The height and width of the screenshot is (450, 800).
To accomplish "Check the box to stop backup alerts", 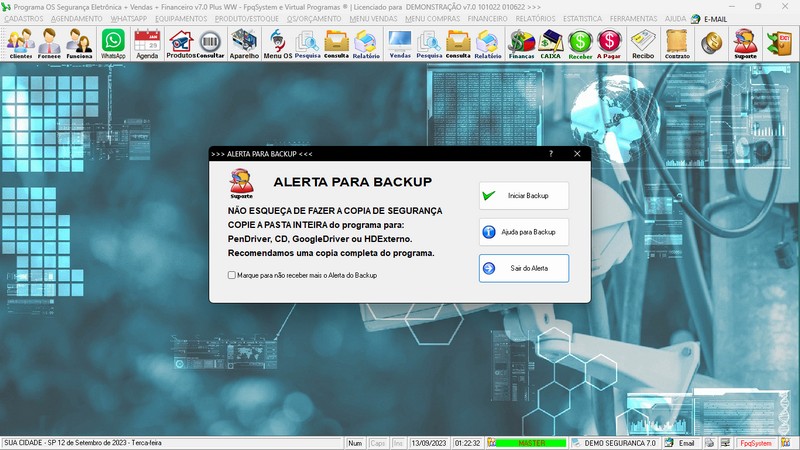I will click(x=232, y=275).
